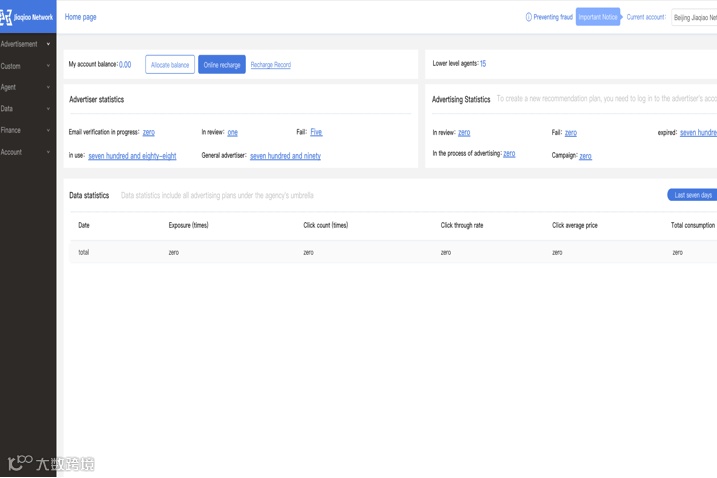
Task: Click the Exposure (times) column header
Action: [188, 225]
